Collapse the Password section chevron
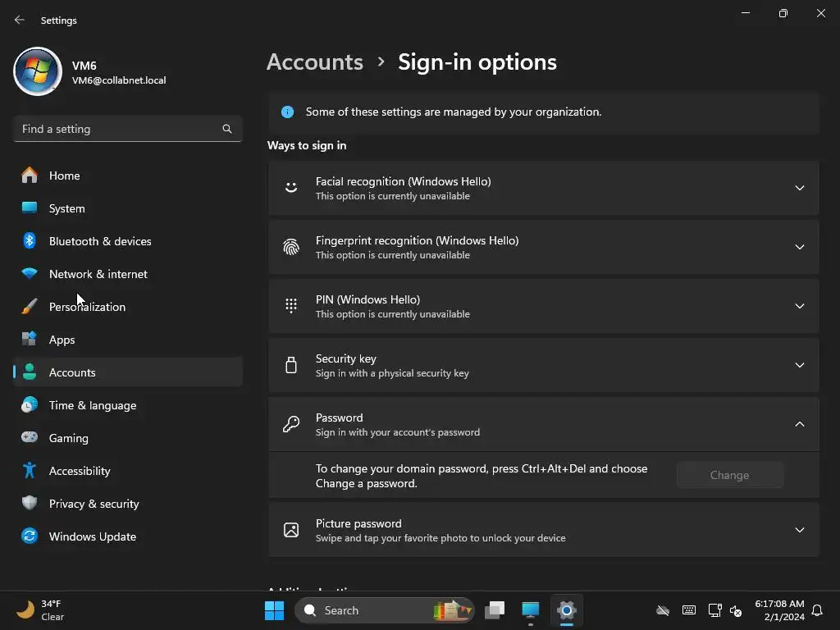Image resolution: width=840 pixels, height=630 pixels. 799,424
